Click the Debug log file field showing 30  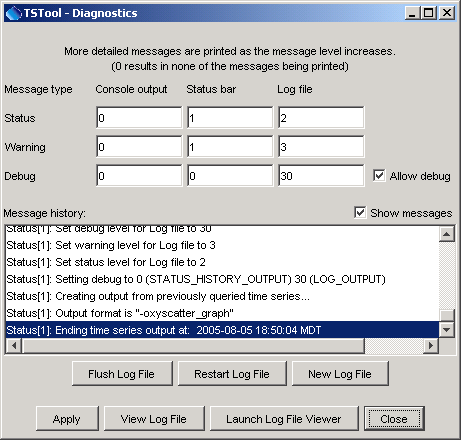(321, 176)
